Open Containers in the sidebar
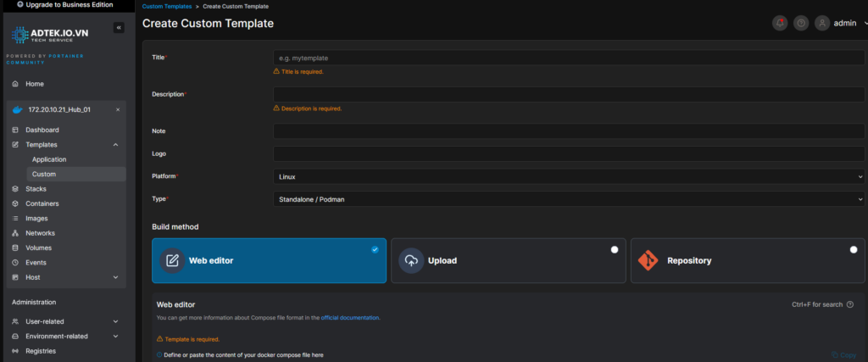This screenshot has width=868, height=362. 42,203
